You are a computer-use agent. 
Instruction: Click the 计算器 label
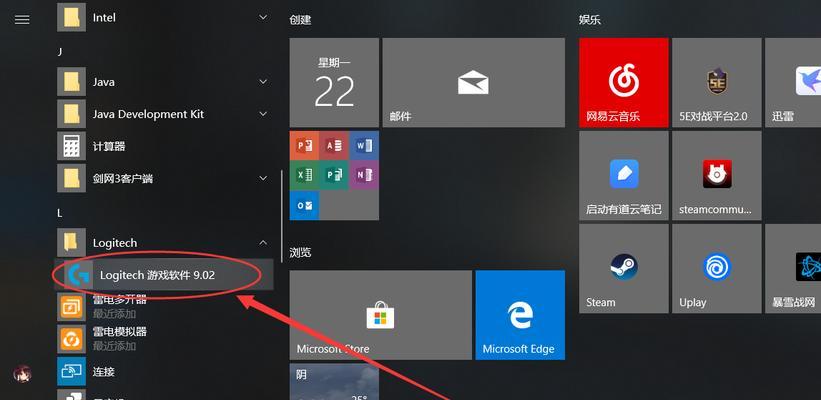point(109,146)
